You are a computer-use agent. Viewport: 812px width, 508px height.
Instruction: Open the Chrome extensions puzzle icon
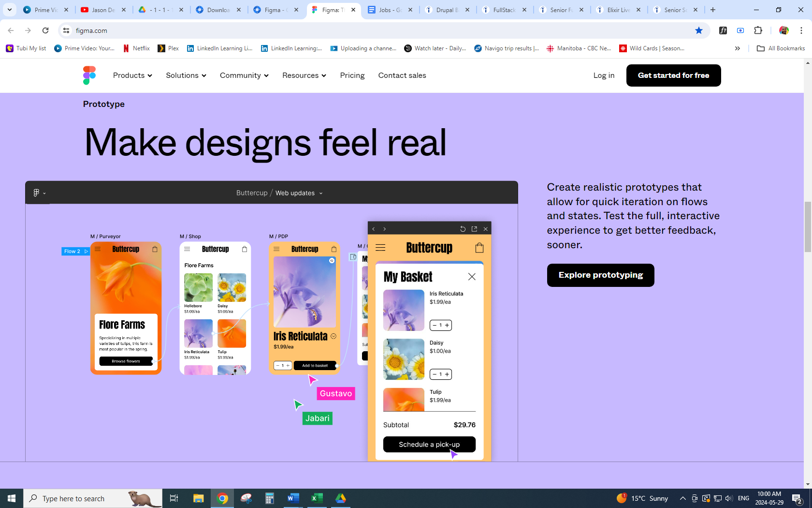[758, 30]
